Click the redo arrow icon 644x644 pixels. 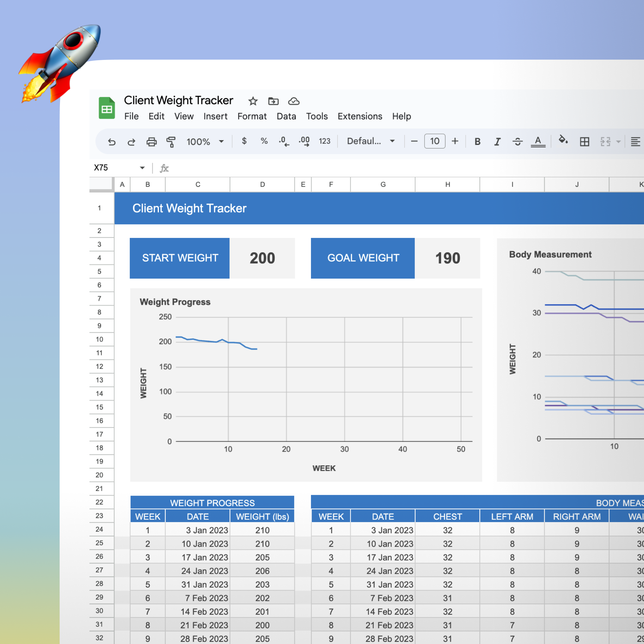pyautogui.click(x=131, y=142)
